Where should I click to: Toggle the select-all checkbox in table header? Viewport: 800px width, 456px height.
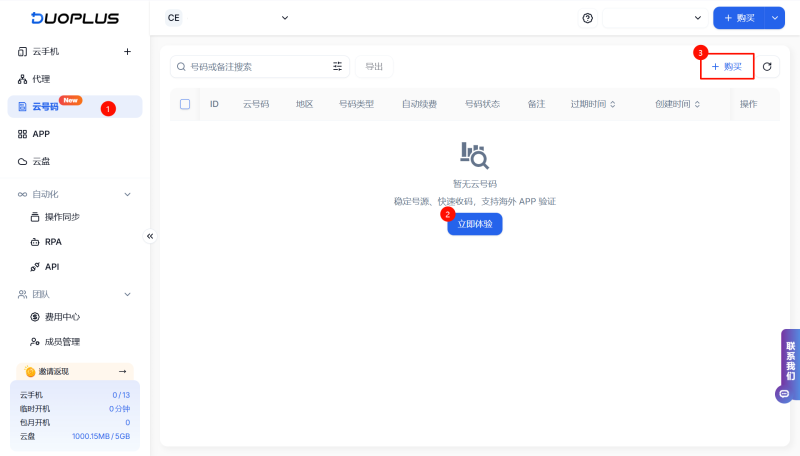coord(185,104)
